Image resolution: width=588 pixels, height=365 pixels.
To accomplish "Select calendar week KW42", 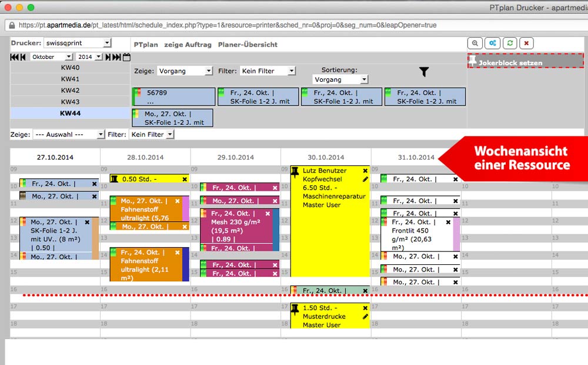I will [70, 90].
